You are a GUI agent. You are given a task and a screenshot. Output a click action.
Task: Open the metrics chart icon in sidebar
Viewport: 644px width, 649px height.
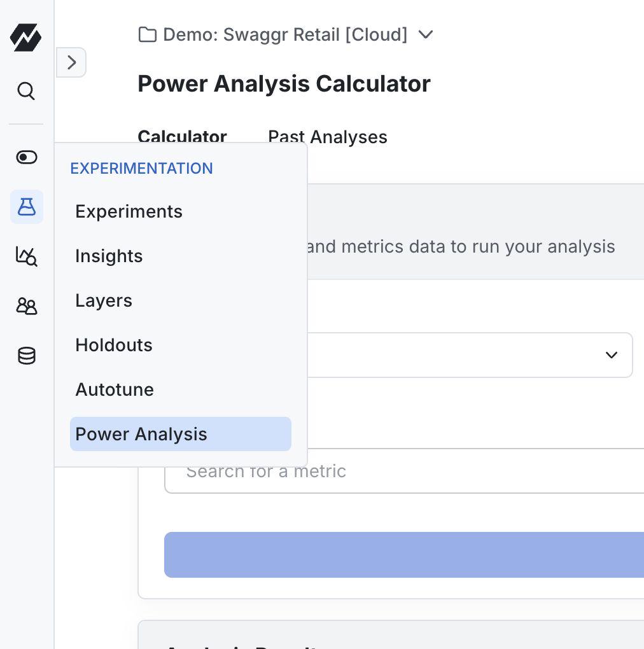click(26, 256)
